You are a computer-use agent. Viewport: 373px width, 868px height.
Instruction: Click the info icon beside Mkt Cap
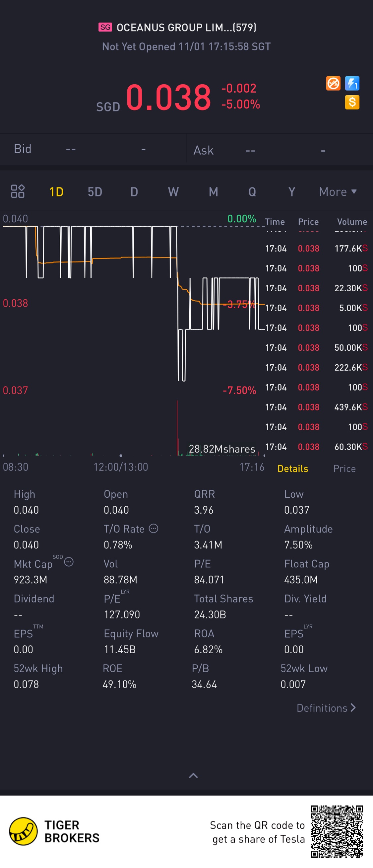tap(69, 562)
